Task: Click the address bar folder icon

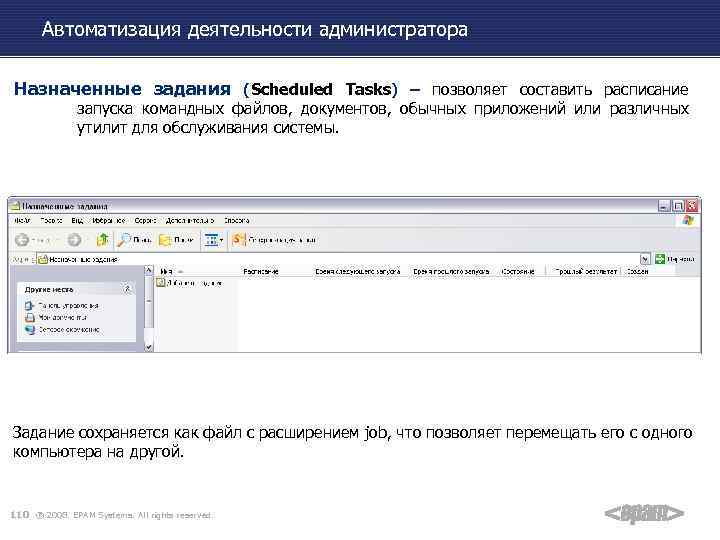Action: click(43, 259)
